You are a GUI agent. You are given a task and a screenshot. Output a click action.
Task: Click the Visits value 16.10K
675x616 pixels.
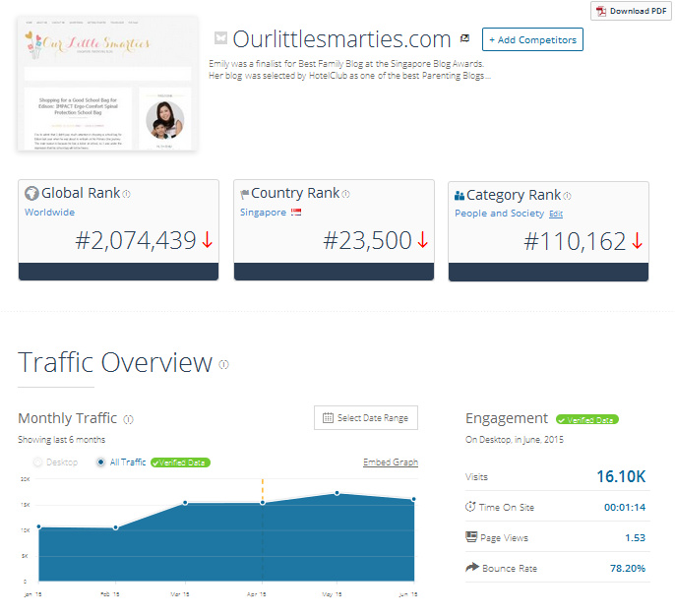point(621,476)
